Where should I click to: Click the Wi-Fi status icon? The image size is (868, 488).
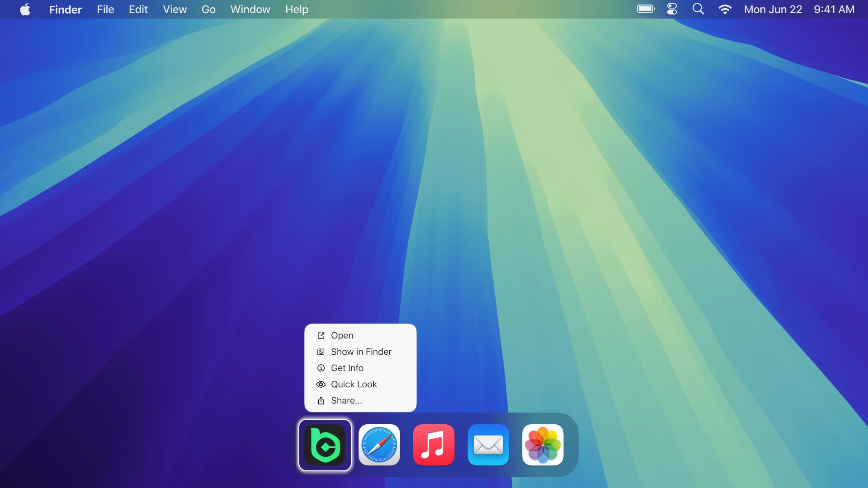(725, 9)
